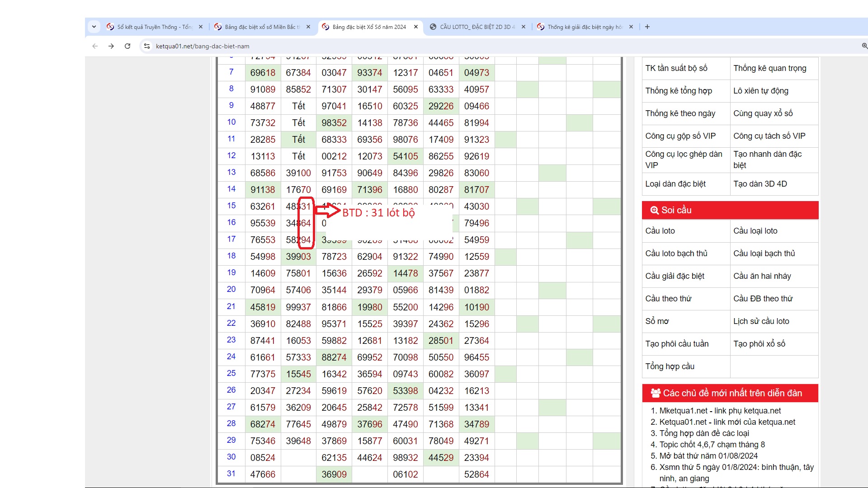Open Cầu loto bạch thủ link
868x488 pixels.
tap(676, 253)
